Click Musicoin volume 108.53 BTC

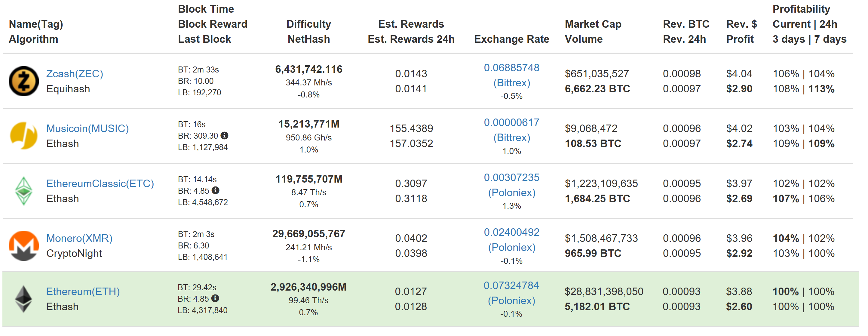593,144
